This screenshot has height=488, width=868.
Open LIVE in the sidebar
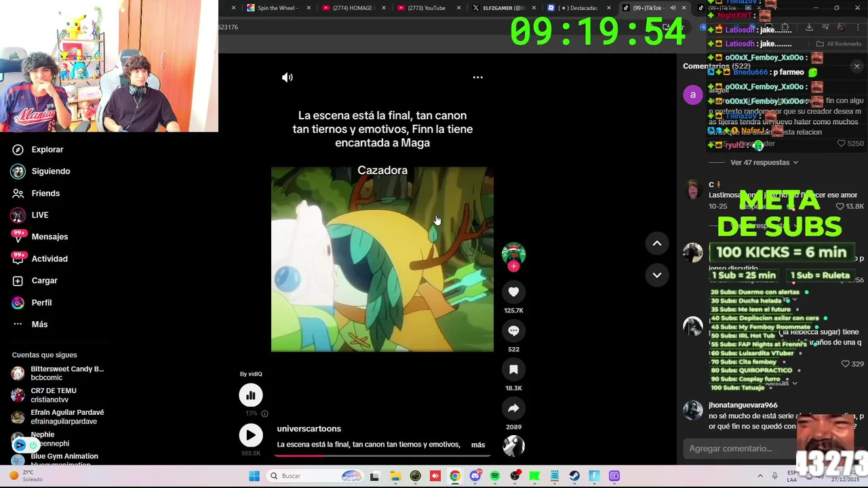coord(39,215)
